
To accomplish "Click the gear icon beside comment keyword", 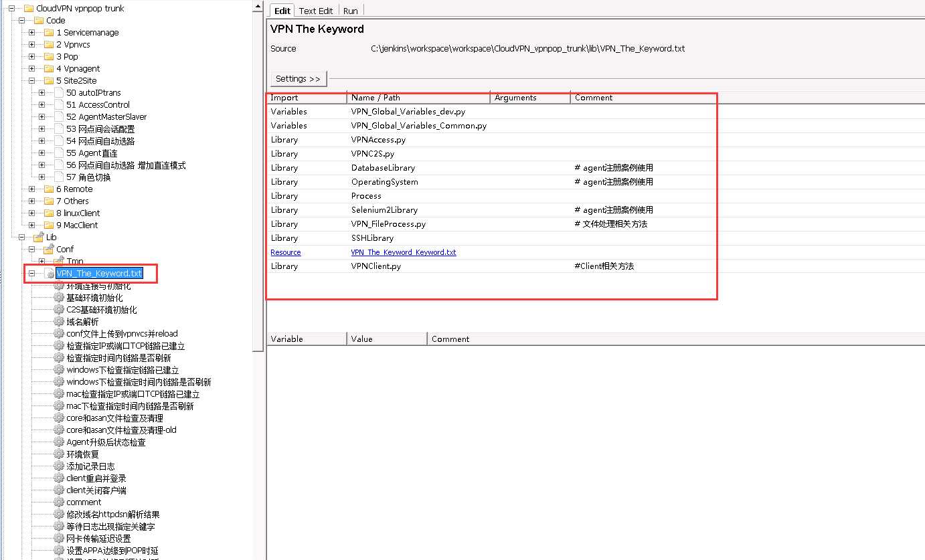I will (x=59, y=502).
